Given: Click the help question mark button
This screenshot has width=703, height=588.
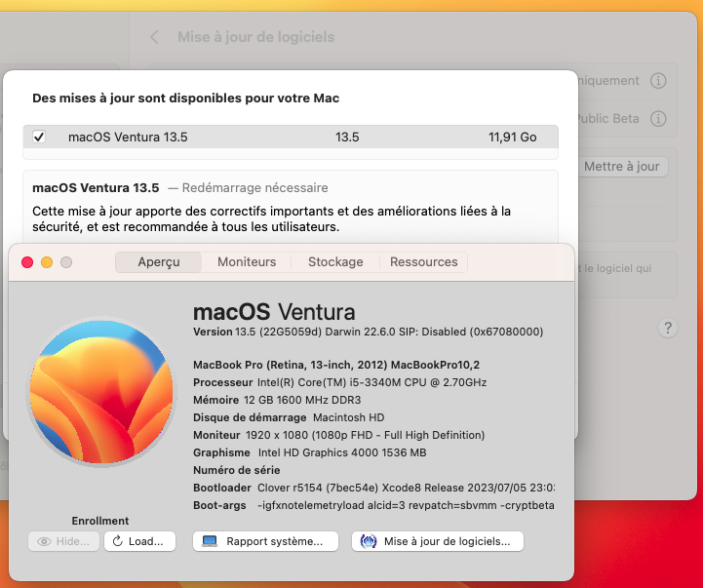Looking at the screenshot, I should (x=668, y=328).
